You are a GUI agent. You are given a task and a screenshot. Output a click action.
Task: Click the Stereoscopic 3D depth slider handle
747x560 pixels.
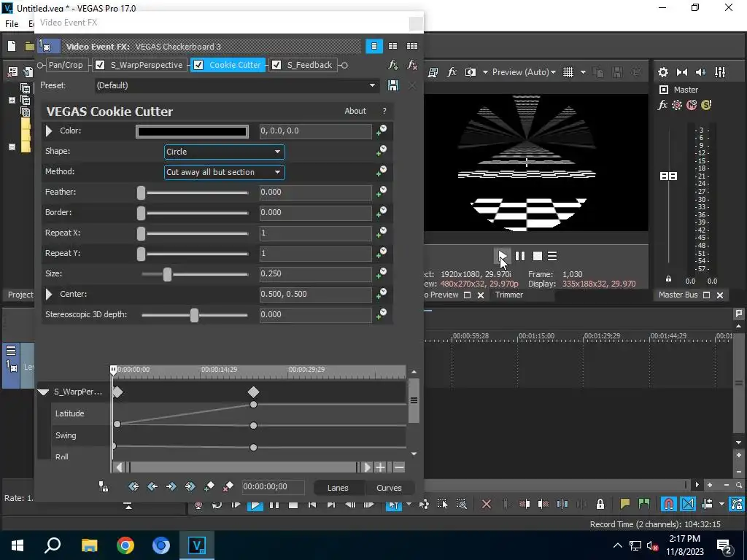point(194,315)
